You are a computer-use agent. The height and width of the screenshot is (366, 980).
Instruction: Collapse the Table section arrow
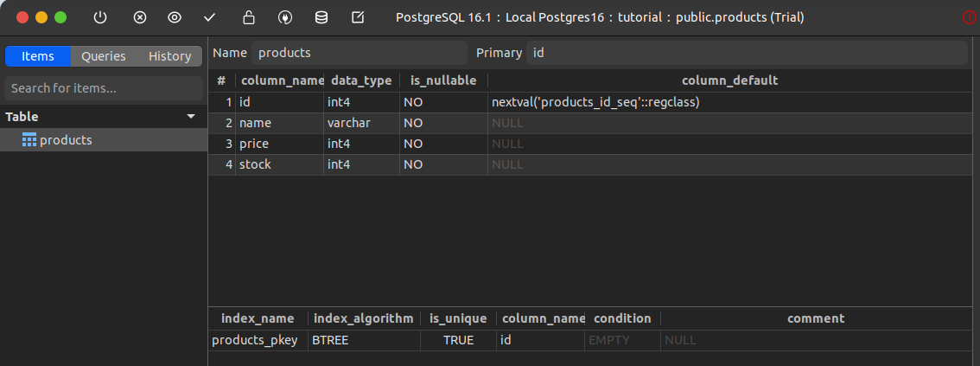(x=191, y=117)
